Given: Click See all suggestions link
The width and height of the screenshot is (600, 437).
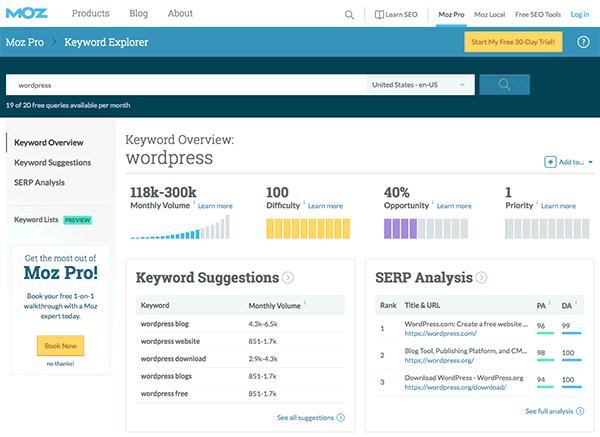Looking at the screenshot, I should [305, 417].
